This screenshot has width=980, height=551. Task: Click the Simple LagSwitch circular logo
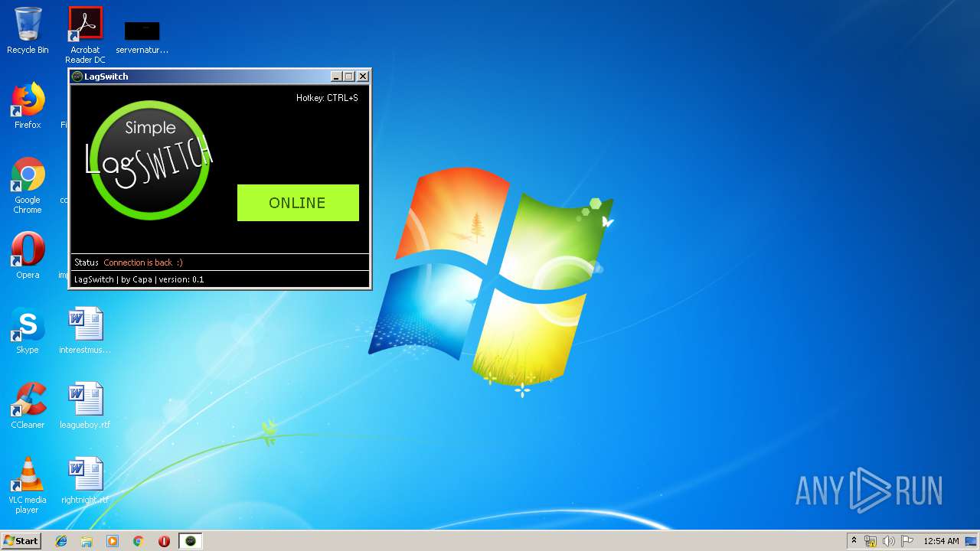tap(149, 160)
